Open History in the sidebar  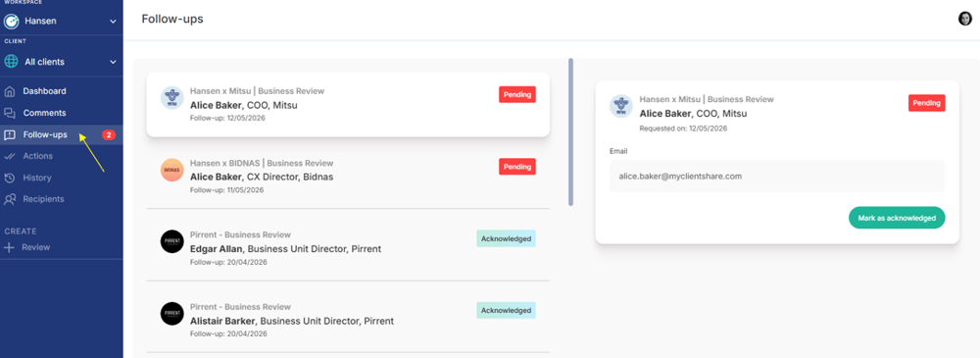(37, 178)
